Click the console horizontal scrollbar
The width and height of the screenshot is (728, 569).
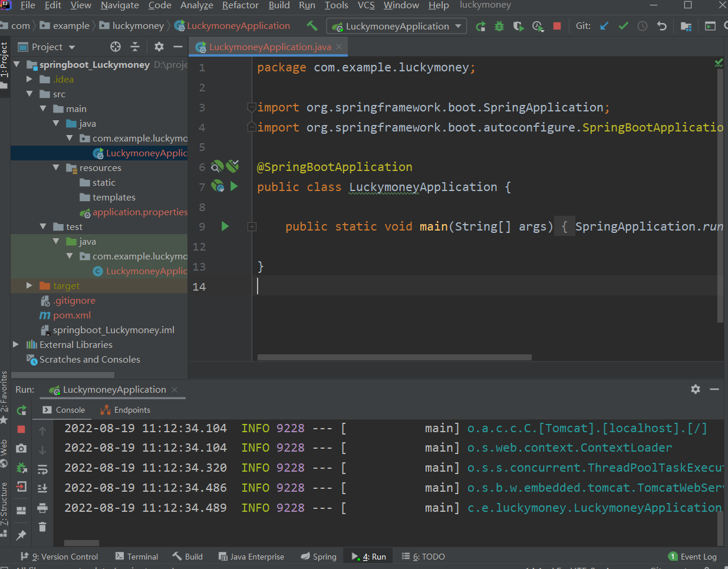point(81,543)
